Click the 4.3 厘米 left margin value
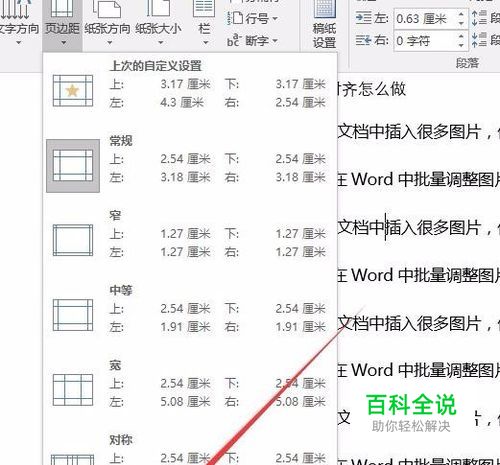 182,102
